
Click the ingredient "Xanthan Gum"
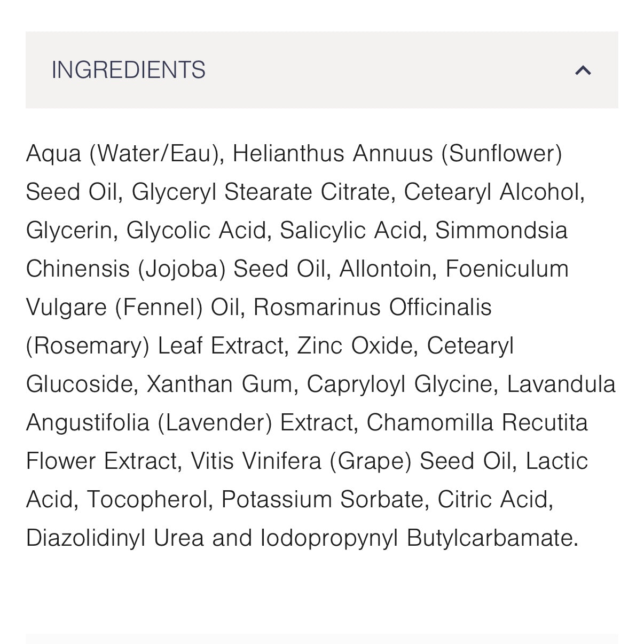tap(219, 384)
